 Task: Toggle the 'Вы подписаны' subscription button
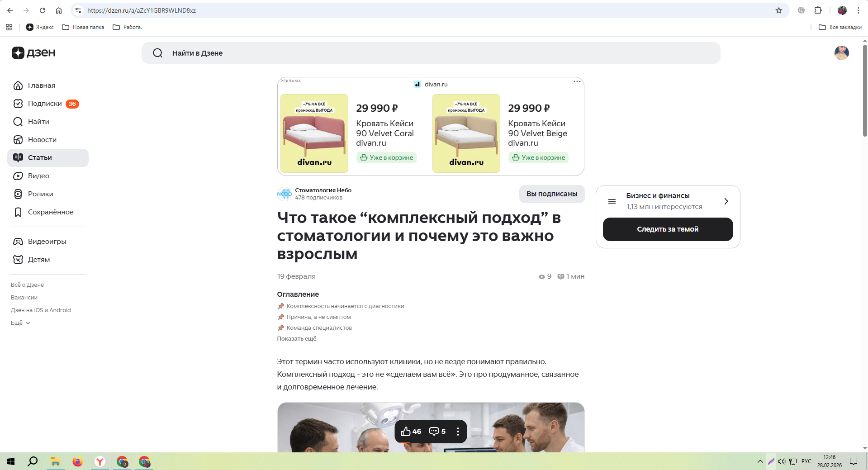552,194
